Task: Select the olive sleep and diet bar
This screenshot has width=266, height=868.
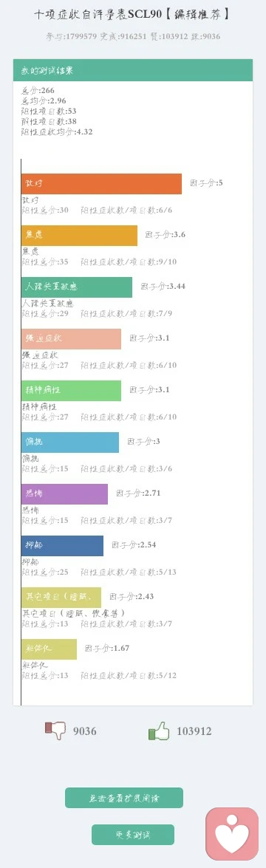Action: click(61, 598)
